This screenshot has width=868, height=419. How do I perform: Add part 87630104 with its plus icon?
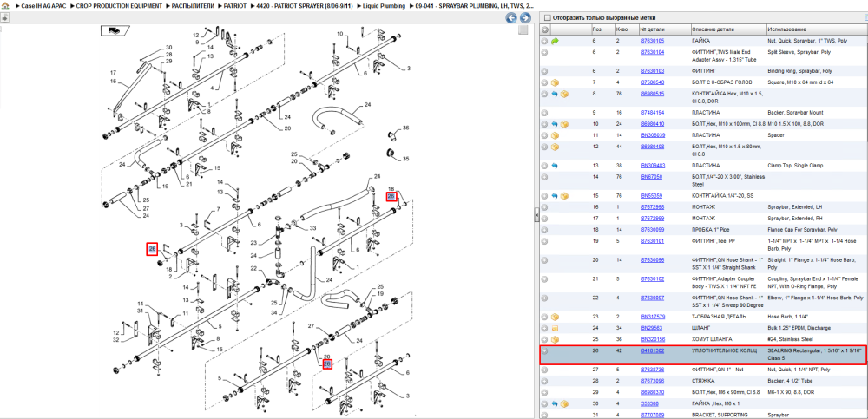point(545,52)
